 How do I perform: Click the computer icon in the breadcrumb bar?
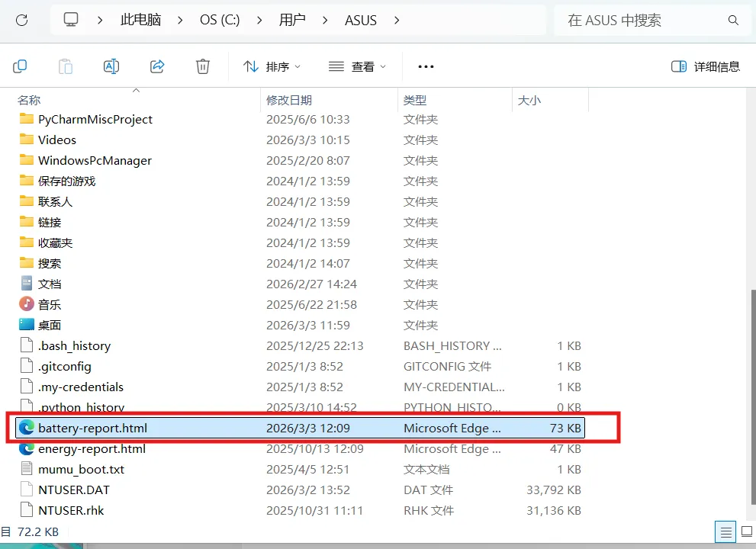[x=70, y=19]
